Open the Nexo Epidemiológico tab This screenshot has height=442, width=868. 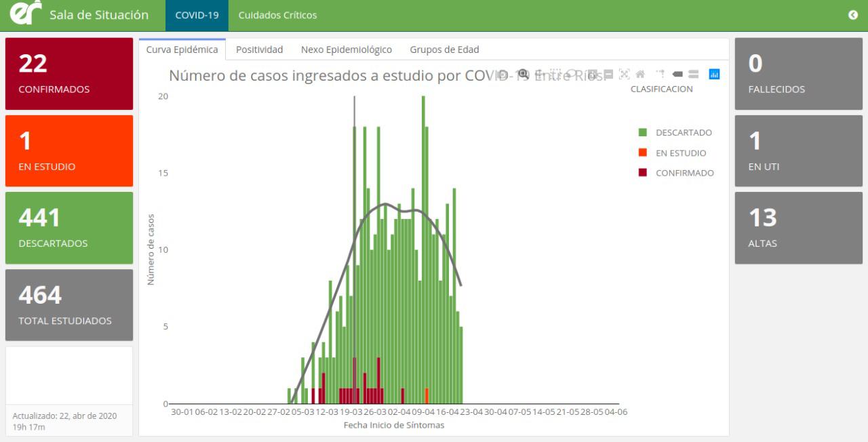pos(347,49)
